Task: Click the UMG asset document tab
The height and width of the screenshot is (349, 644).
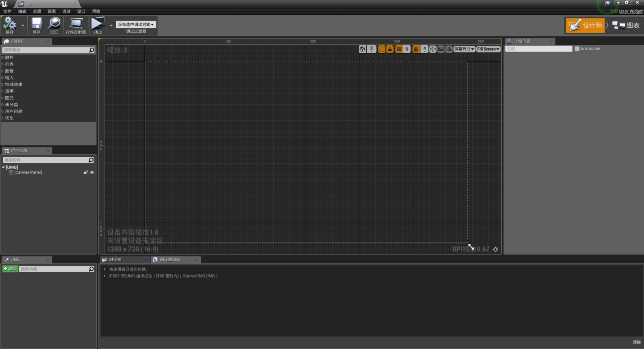Action: click(x=47, y=4)
